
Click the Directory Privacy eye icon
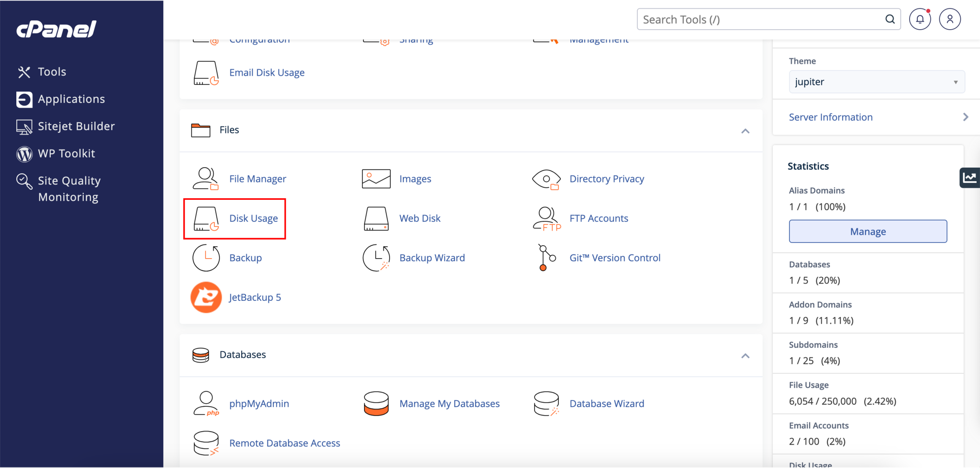tap(546, 179)
